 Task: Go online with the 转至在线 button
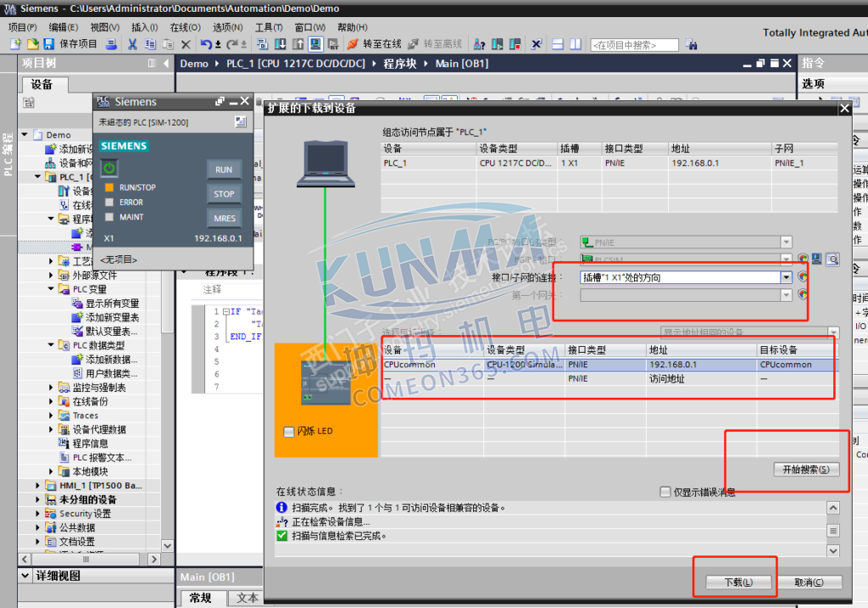[374, 44]
